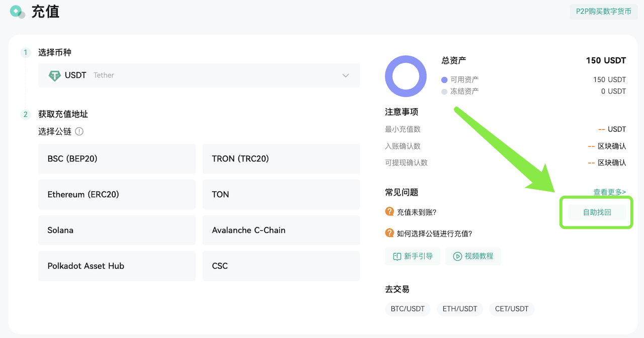Click the play icon in 视频教程
The image size is (644, 338).
[x=457, y=256]
